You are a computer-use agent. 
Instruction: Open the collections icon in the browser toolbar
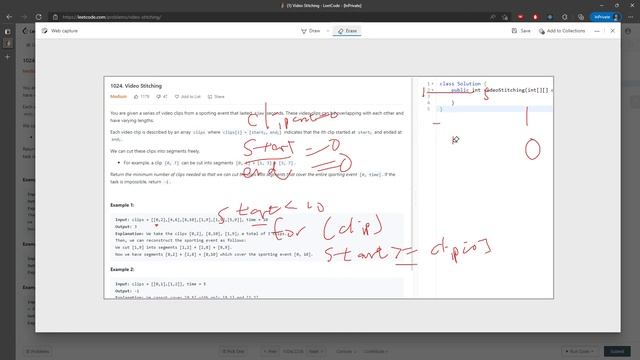(581, 17)
